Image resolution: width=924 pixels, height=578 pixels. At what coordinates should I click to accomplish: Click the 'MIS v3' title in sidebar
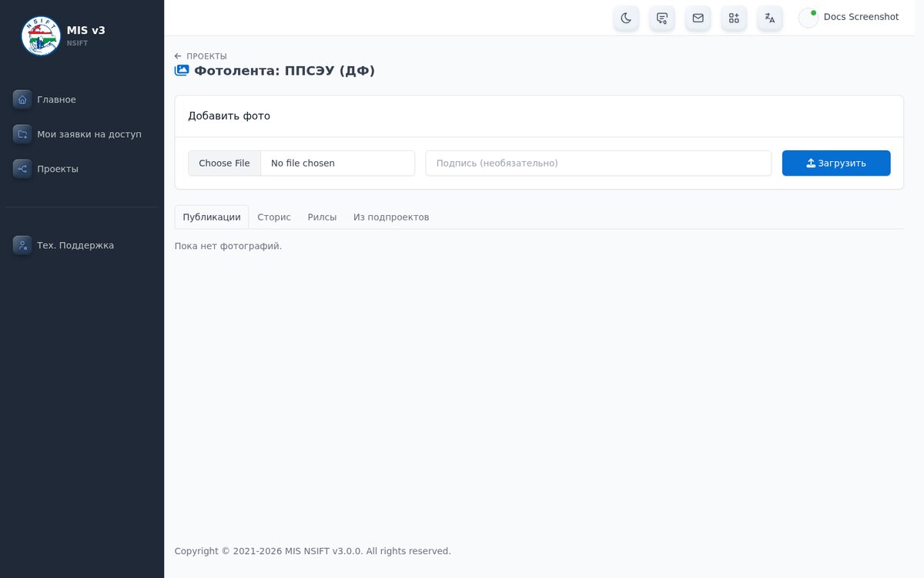pyautogui.click(x=86, y=31)
